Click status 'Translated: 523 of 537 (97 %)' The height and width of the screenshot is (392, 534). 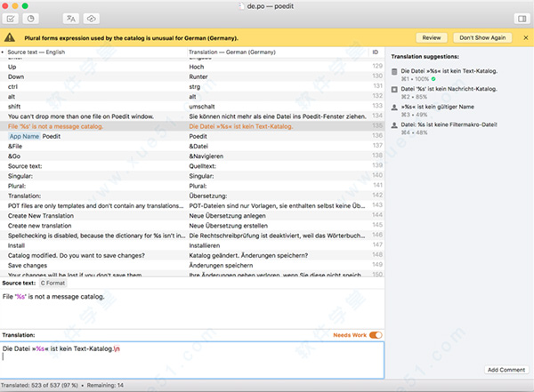coord(39,385)
